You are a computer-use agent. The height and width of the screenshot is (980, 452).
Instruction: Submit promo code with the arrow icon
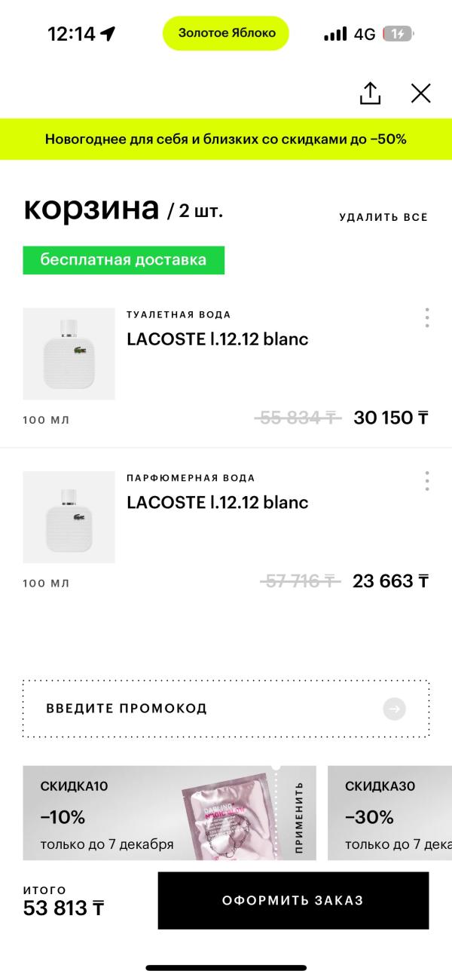[394, 709]
